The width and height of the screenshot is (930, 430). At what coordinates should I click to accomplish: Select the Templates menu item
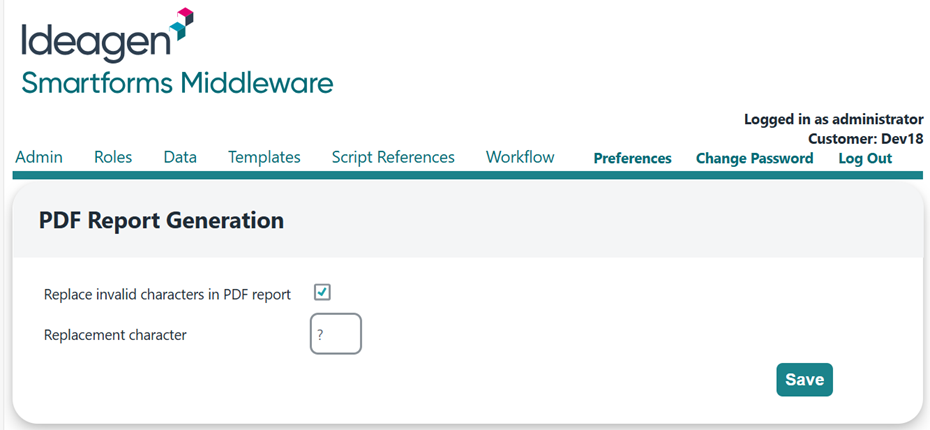264,157
